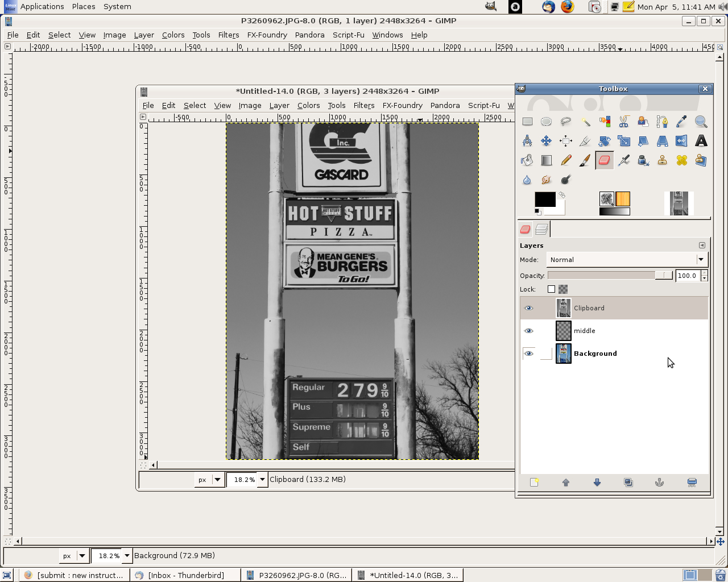Open Filters menu in P3260962.JPG window

tap(229, 35)
